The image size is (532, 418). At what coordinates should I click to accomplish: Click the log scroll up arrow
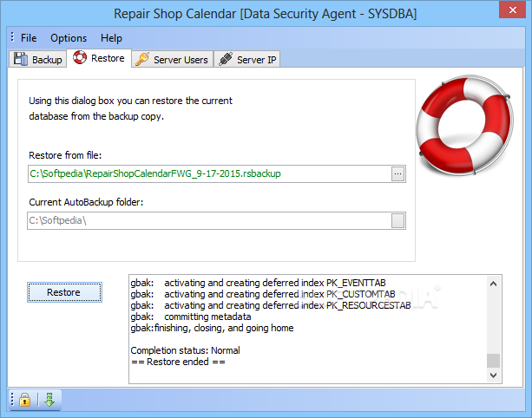pos(493,284)
